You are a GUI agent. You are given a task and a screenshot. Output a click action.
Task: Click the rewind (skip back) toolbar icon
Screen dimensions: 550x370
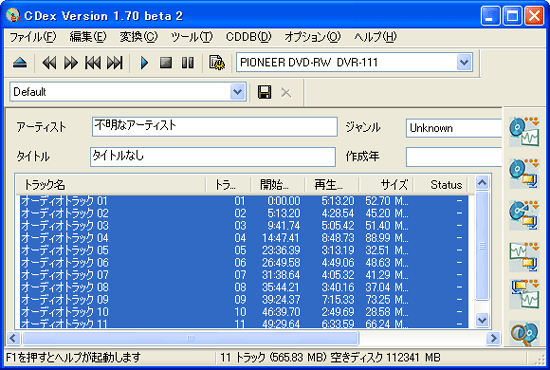click(49, 63)
